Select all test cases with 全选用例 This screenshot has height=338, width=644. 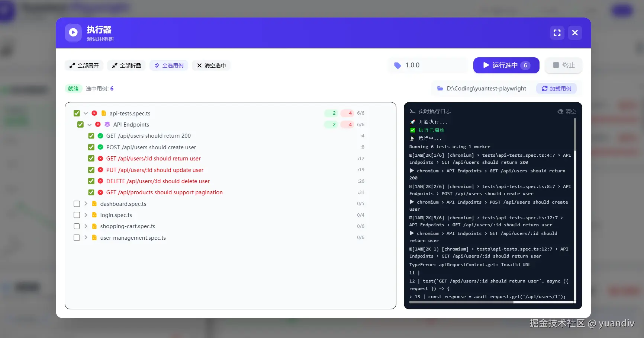[169, 66]
